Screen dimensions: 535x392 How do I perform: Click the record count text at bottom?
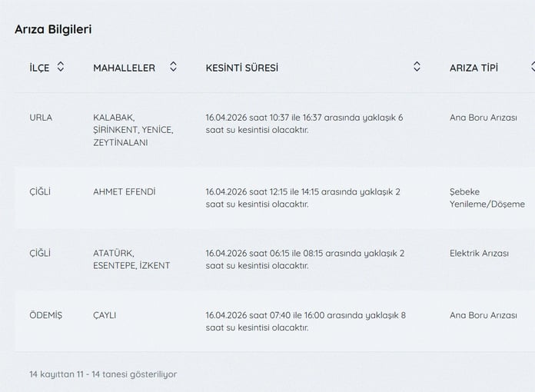[x=103, y=374]
